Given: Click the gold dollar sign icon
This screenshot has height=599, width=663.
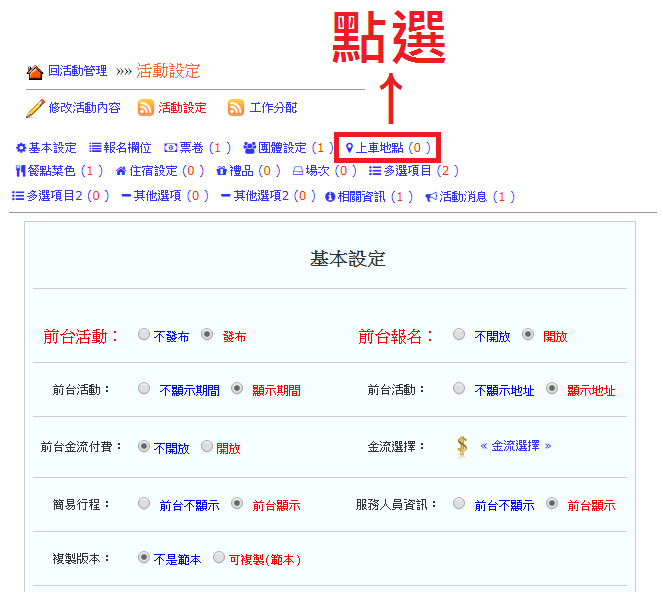Looking at the screenshot, I should pos(462,446).
